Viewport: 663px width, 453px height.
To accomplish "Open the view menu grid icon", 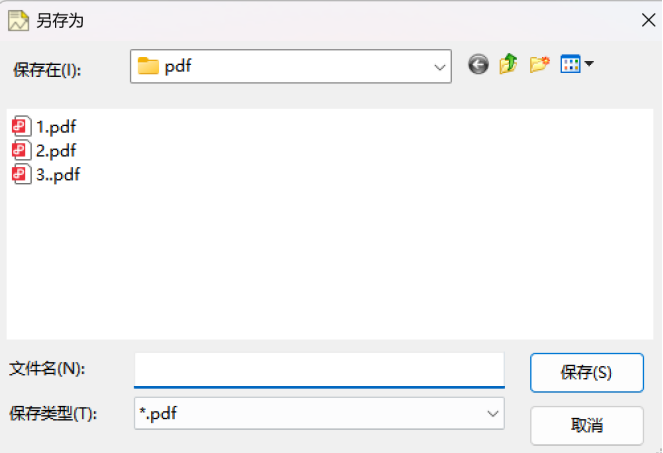I will (x=570, y=64).
